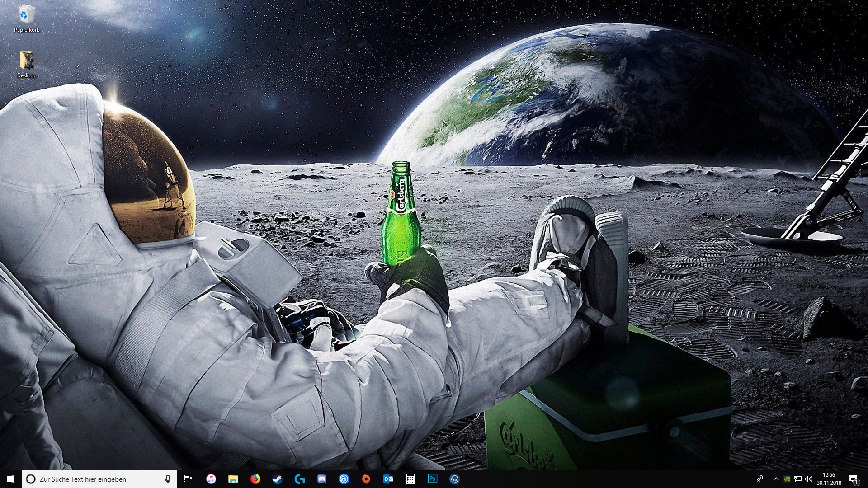Expand the hidden system tray icons

point(776,479)
